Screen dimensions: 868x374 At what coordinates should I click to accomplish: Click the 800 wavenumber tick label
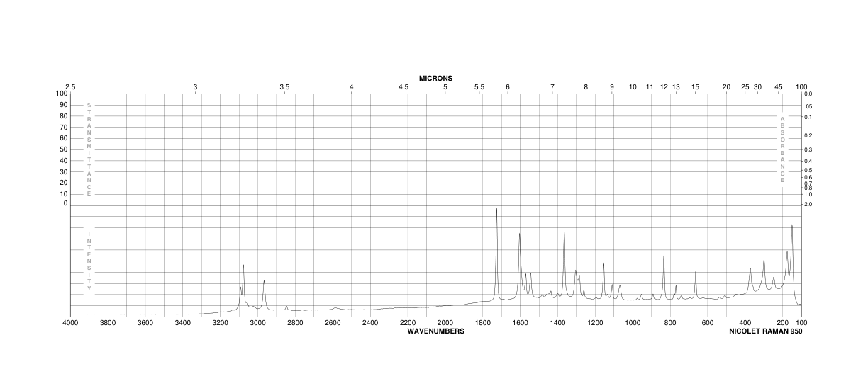pos(670,323)
